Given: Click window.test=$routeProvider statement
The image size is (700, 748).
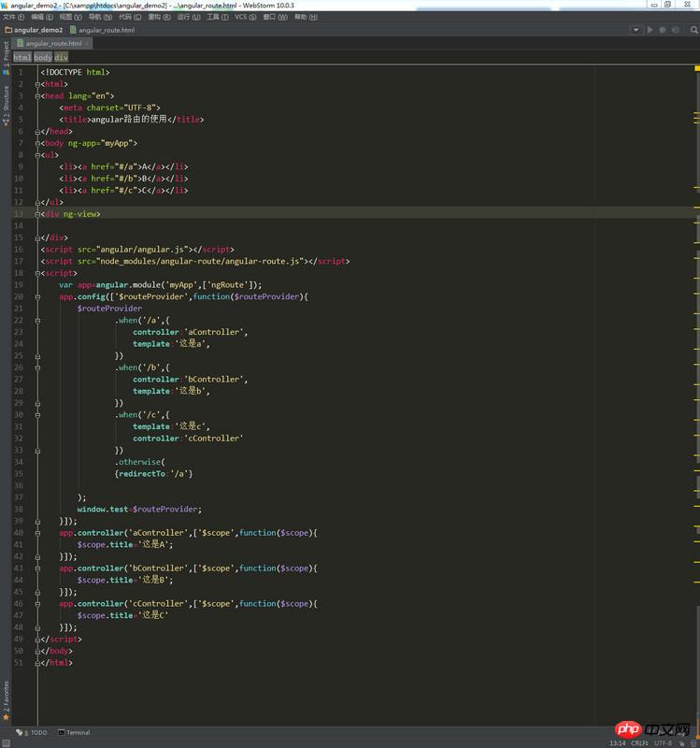Looking at the screenshot, I should coord(139,510).
